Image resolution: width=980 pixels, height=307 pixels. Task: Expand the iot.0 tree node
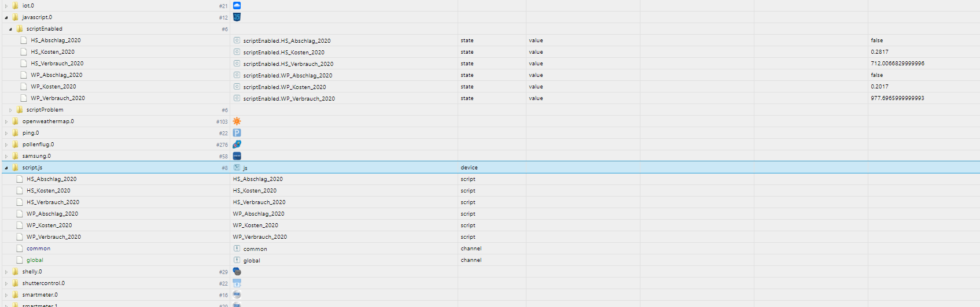(6, 6)
